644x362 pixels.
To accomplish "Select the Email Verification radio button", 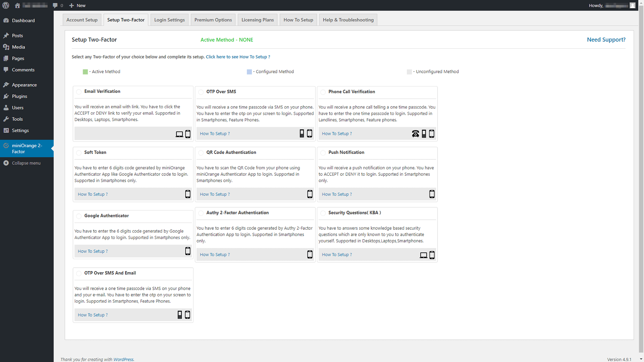I will tap(79, 92).
